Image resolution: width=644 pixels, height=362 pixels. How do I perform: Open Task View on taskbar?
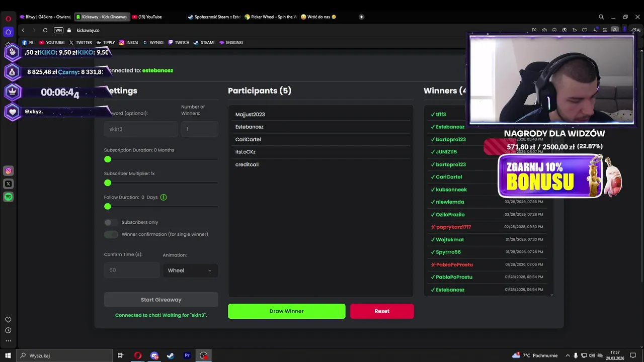[x=121, y=355]
